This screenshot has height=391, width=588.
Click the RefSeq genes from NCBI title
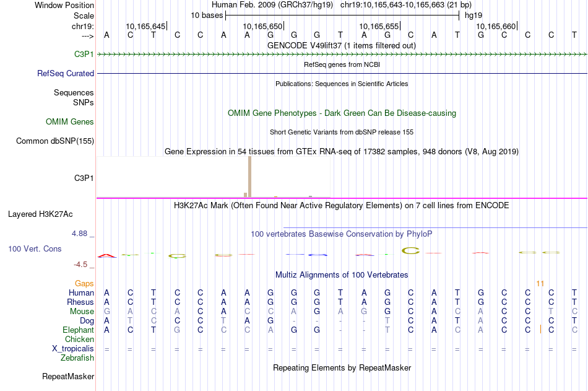342,64
